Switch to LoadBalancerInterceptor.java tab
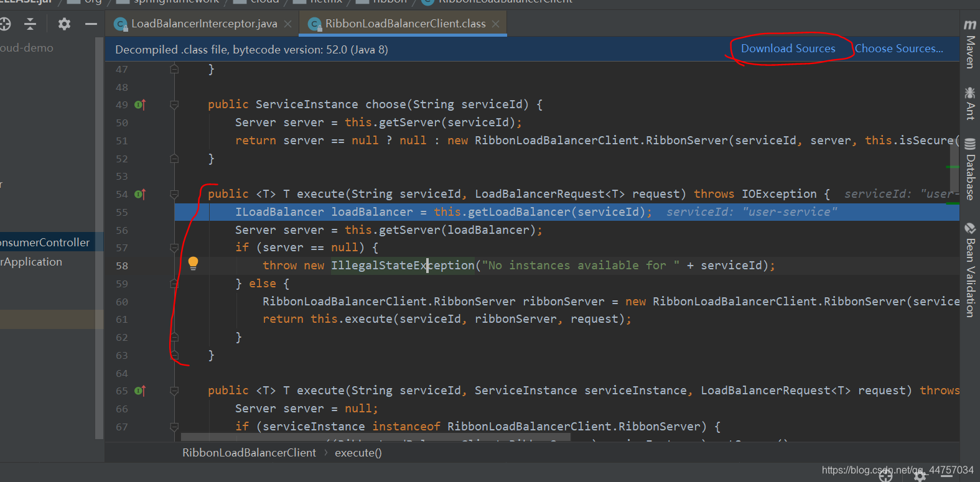Image resolution: width=980 pixels, height=482 pixels. (x=204, y=24)
